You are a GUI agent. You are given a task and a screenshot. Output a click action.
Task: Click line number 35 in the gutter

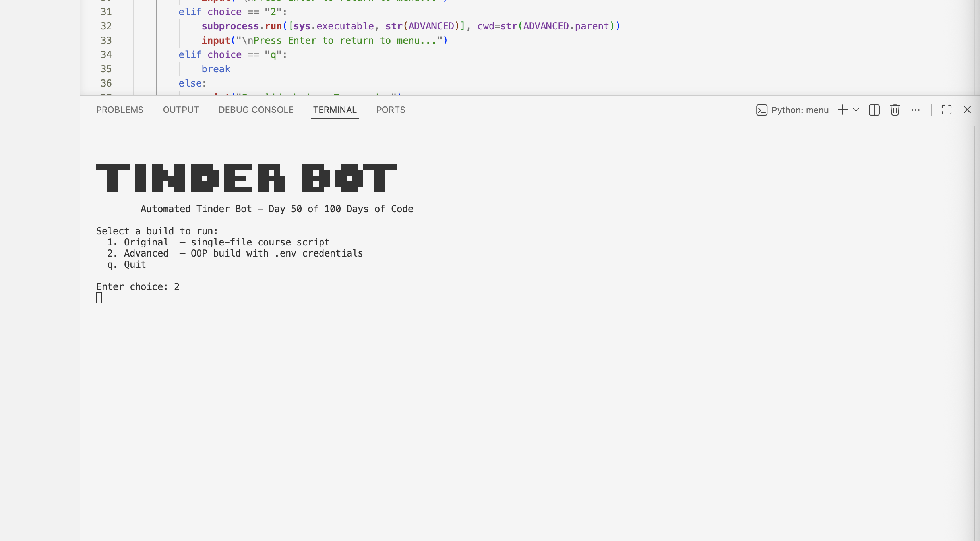point(106,69)
